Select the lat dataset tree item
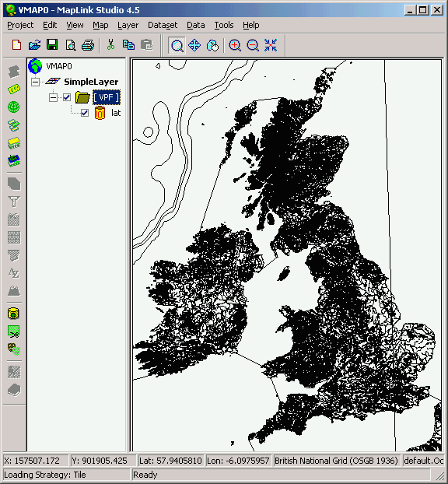 (x=116, y=113)
